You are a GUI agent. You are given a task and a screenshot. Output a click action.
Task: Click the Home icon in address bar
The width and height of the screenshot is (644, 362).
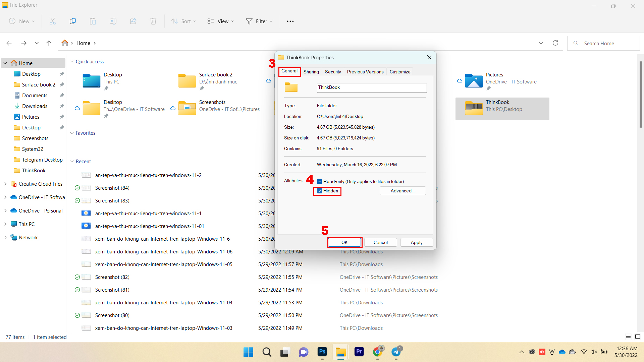[65, 43]
